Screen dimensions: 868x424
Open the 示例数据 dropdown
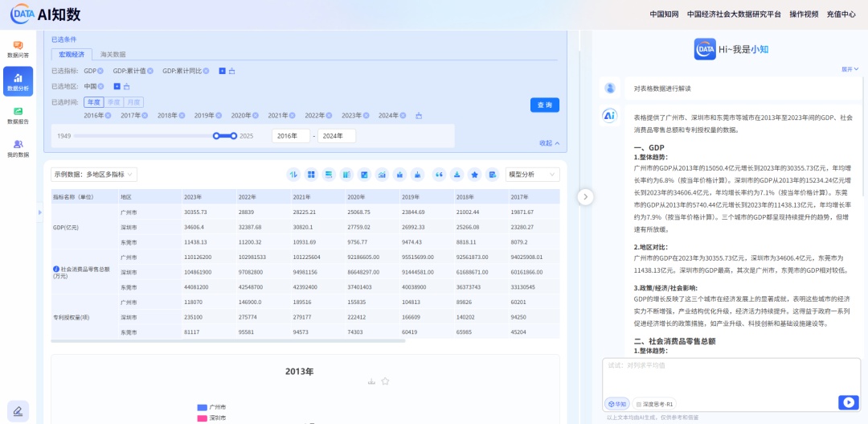click(94, 175)
